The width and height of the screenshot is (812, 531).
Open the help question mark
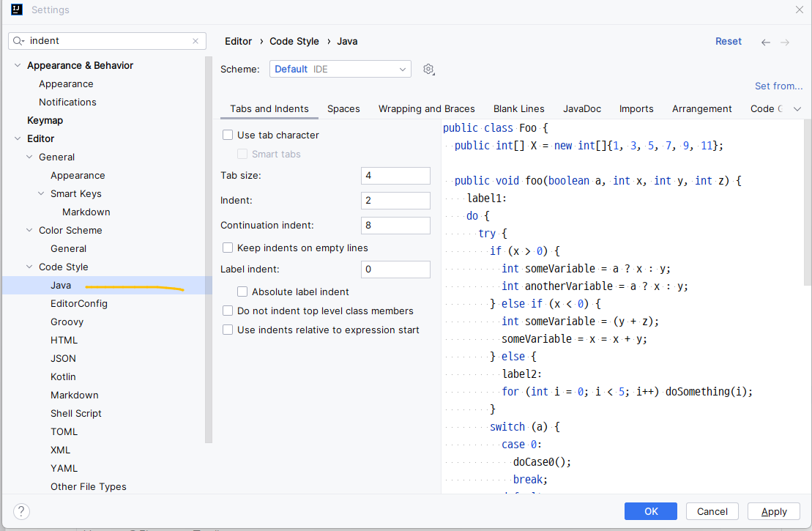[21, 511]
